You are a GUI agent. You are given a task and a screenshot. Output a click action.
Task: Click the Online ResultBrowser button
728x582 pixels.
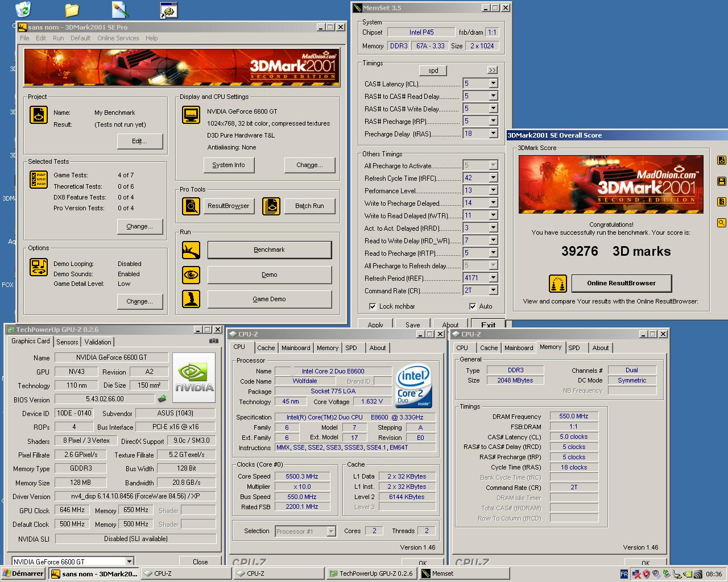click(x=621, y=283)
